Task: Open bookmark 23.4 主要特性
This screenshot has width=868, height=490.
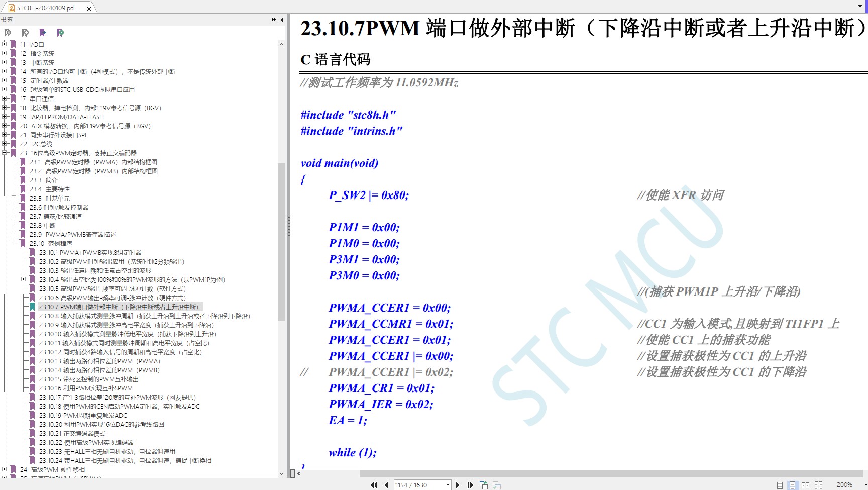Action: (50, 189)
